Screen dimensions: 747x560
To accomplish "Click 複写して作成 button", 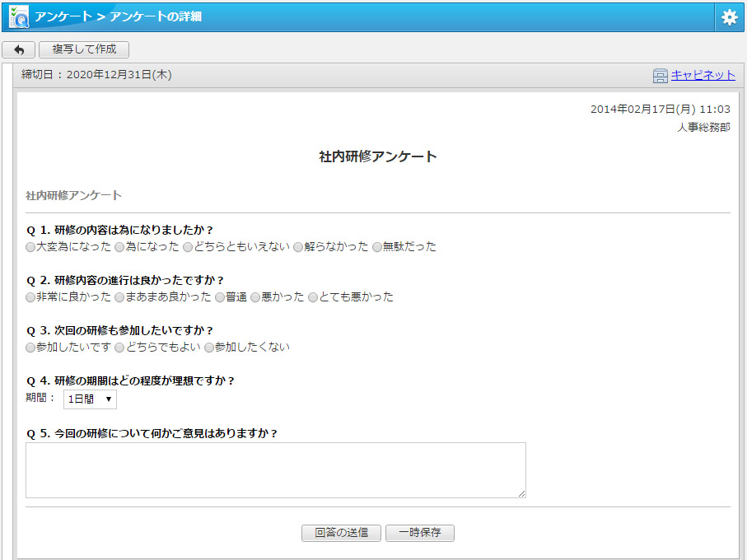I will click(84, 49).
